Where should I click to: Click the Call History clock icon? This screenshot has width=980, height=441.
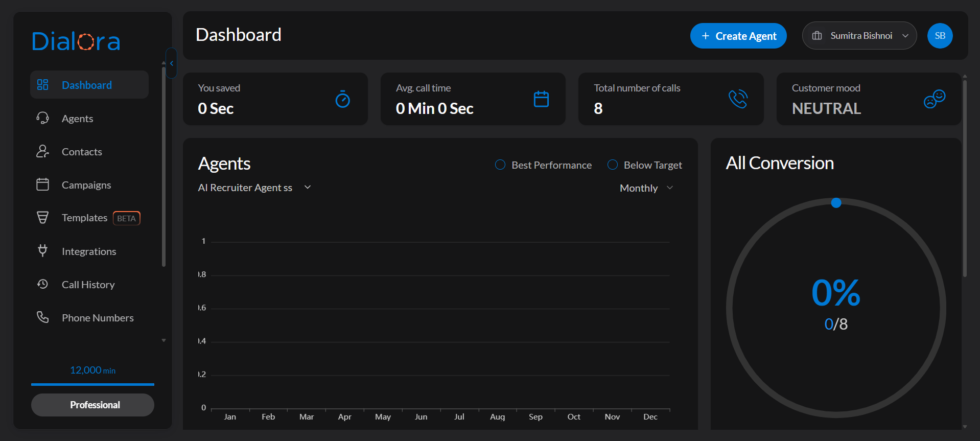43,284
